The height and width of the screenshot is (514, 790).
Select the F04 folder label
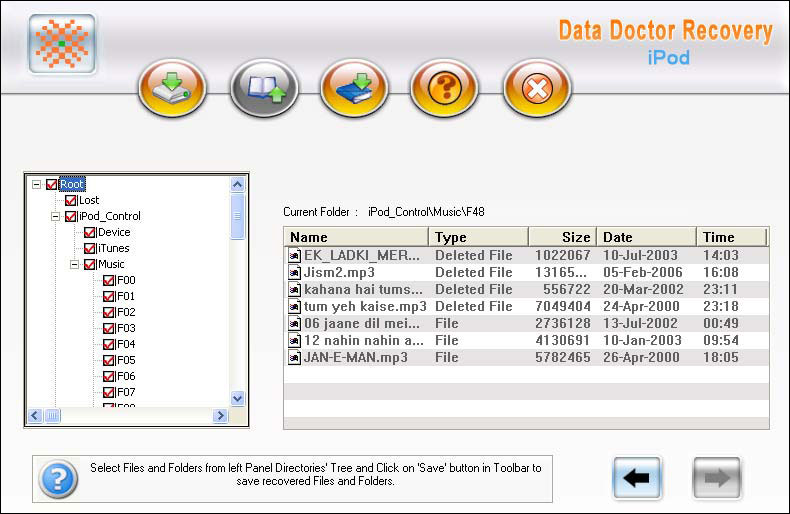[126, 345]
